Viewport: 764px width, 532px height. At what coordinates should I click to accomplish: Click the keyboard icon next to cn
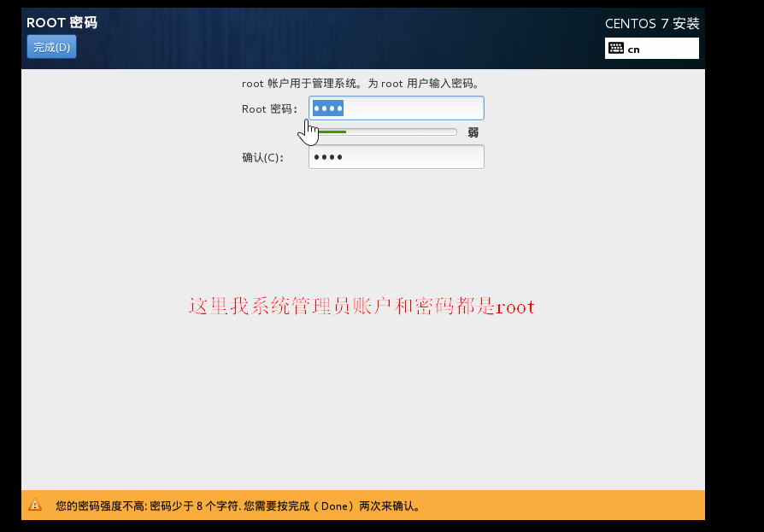616,48
